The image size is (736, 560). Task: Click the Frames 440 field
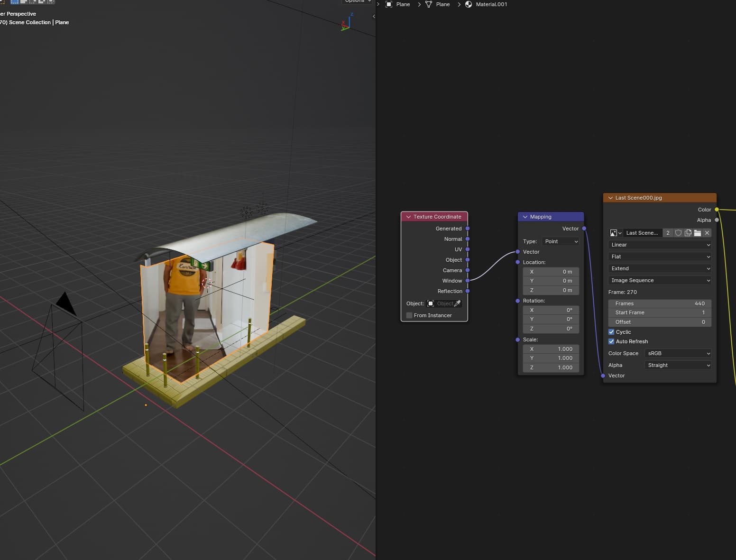click(x=660, y=303)
